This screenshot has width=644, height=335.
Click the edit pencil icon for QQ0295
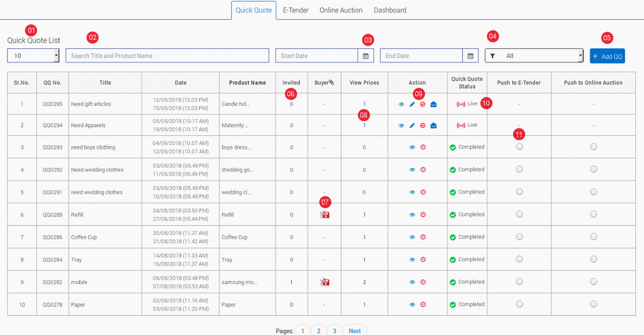412,104
